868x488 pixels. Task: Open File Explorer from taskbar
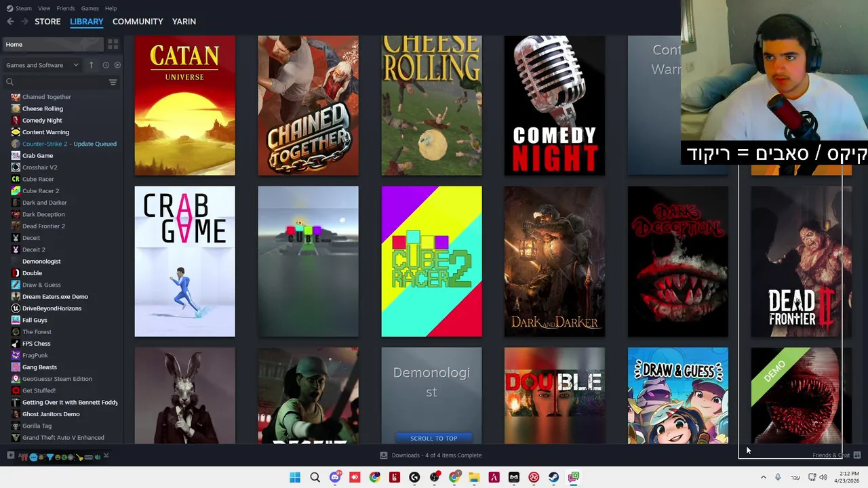pos(474,477)
